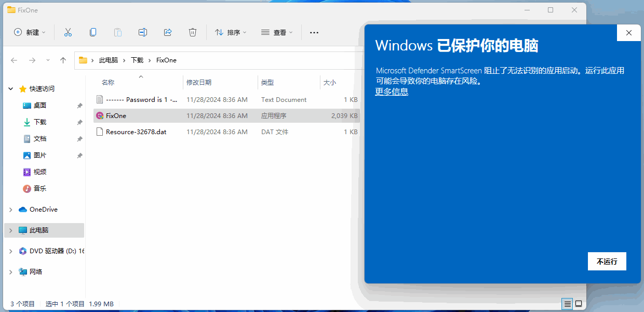Click the 2,039 KB size cell
Viewport: 644px width, 312px height.
pos(344,115)
